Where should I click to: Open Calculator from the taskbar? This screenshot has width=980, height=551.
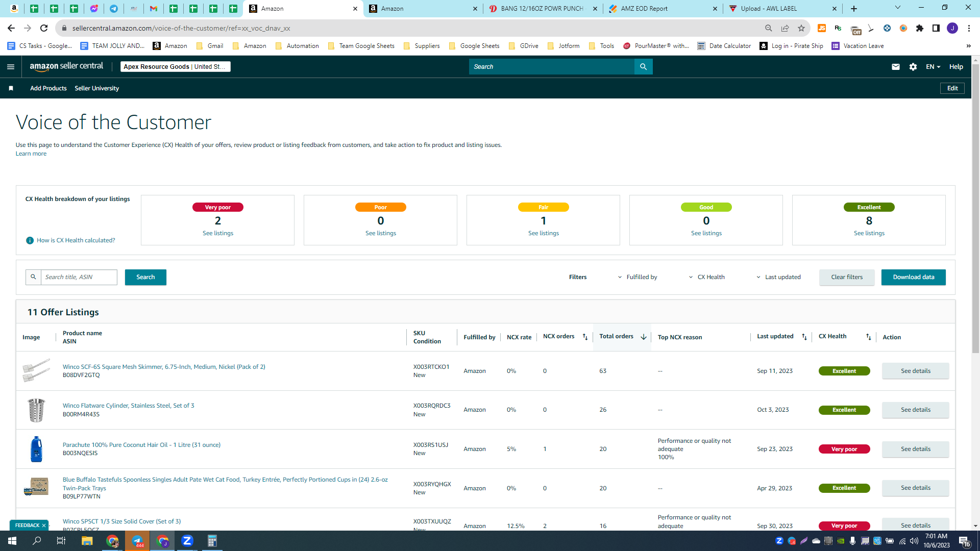(212, 541)
